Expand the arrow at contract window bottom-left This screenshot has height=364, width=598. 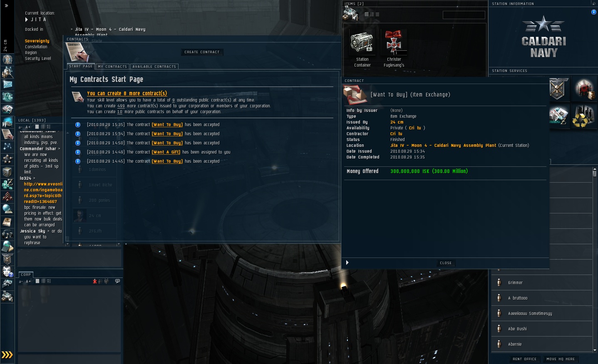point(347,262)
